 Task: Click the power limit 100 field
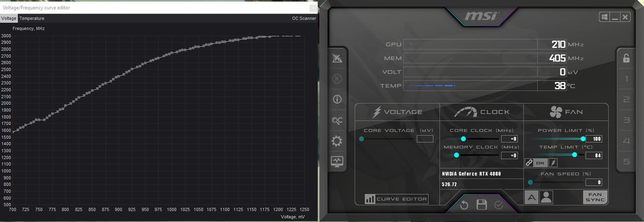point(594,139)
